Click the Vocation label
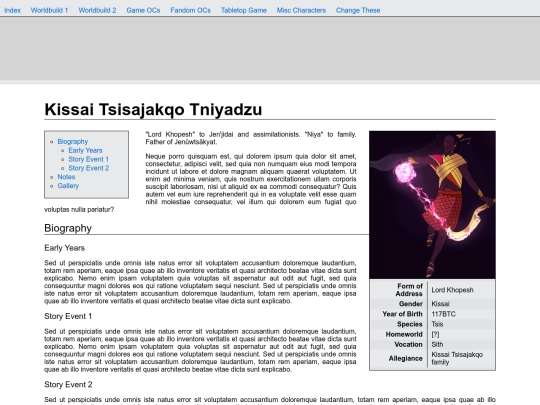This screenshot has height=405, width=540. coord(408,344)
